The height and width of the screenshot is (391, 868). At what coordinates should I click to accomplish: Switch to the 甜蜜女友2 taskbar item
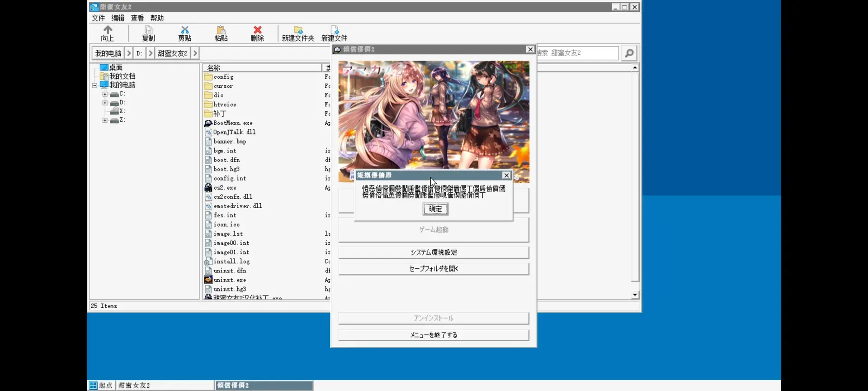165,385
